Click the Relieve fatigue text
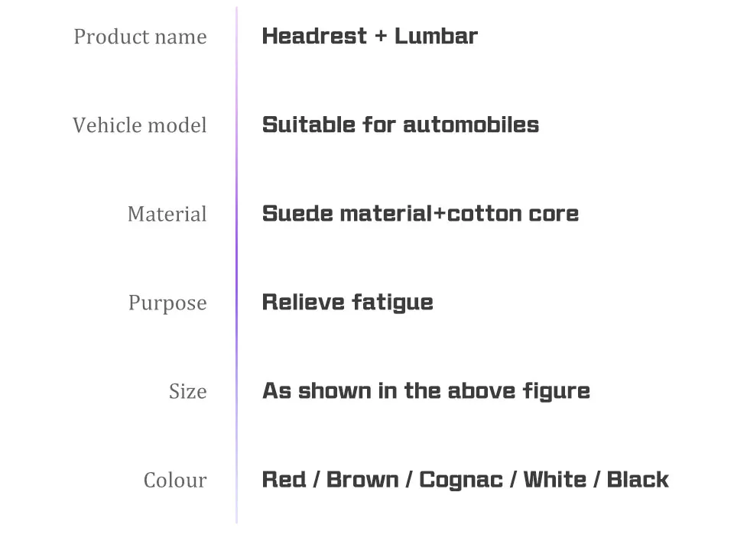Viewport: 734px width, 560px height. coord(347,302)
